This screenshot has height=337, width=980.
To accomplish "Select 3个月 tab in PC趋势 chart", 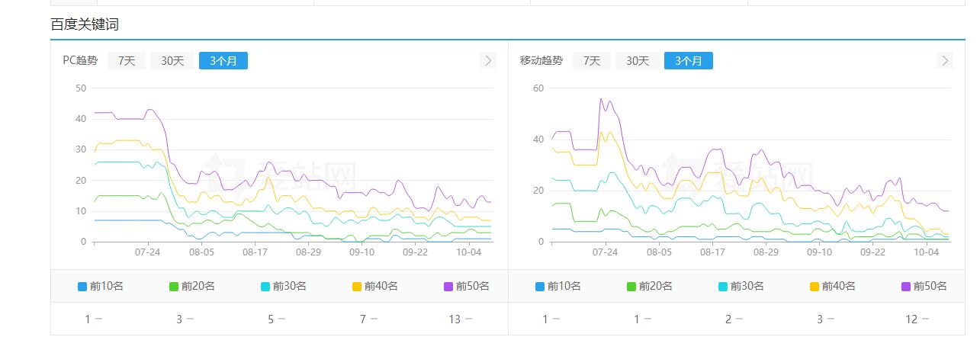I will tap(223, 60).
